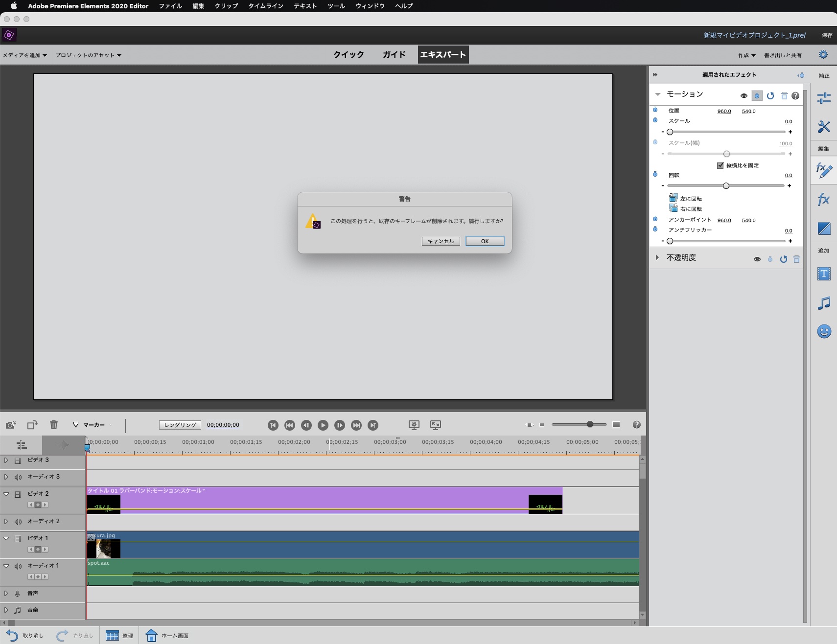This screenshot has height=644, width=837.
Task: Open the ウィンドウ menu
Action: click(370, 6)
